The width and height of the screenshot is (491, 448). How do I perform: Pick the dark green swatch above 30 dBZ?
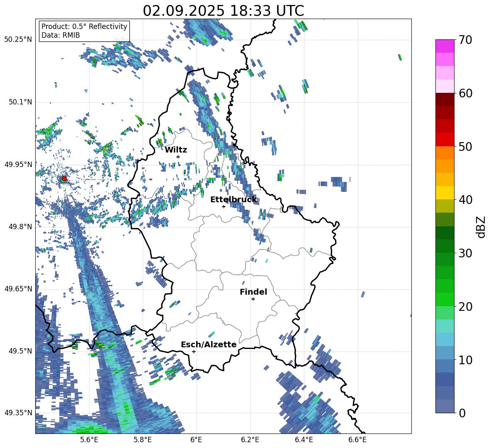[x=445, y=233]
